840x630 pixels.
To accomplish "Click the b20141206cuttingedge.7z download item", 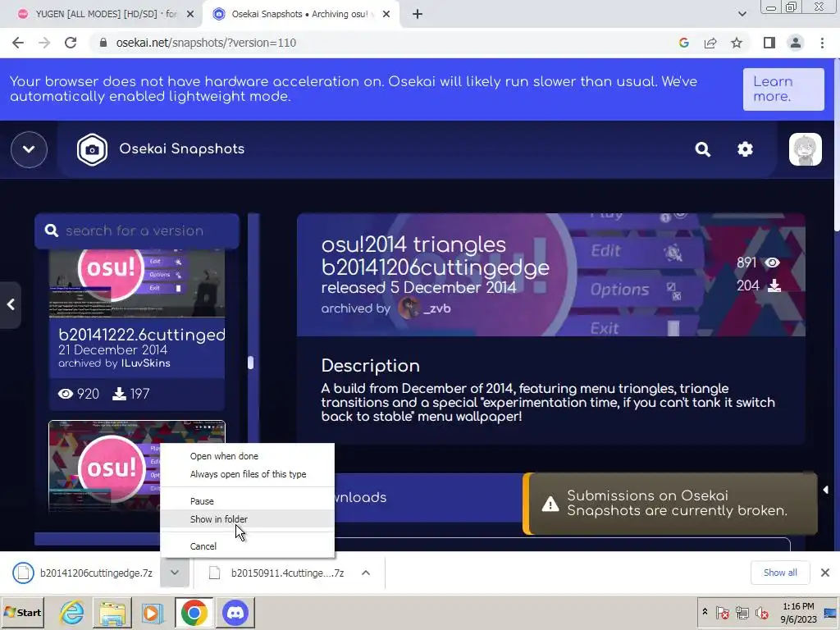I will [x=83, y=573].
